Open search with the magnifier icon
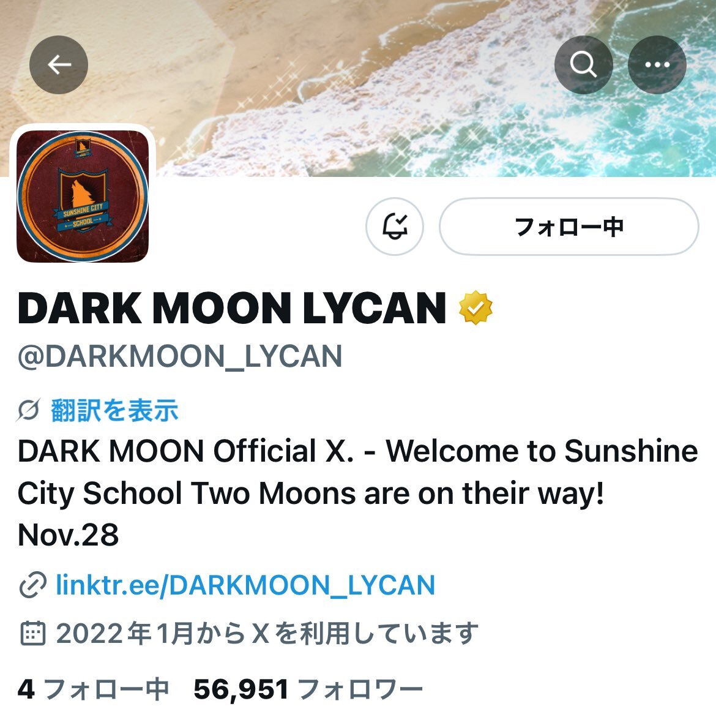This screenshot has width=716, height=728. tap(583, 64)
